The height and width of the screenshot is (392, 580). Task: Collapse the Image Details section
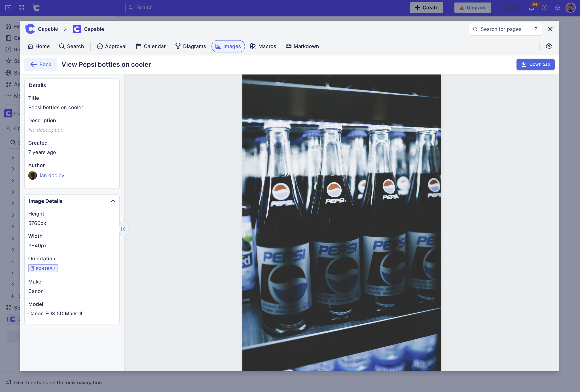[x=113, y=201]
